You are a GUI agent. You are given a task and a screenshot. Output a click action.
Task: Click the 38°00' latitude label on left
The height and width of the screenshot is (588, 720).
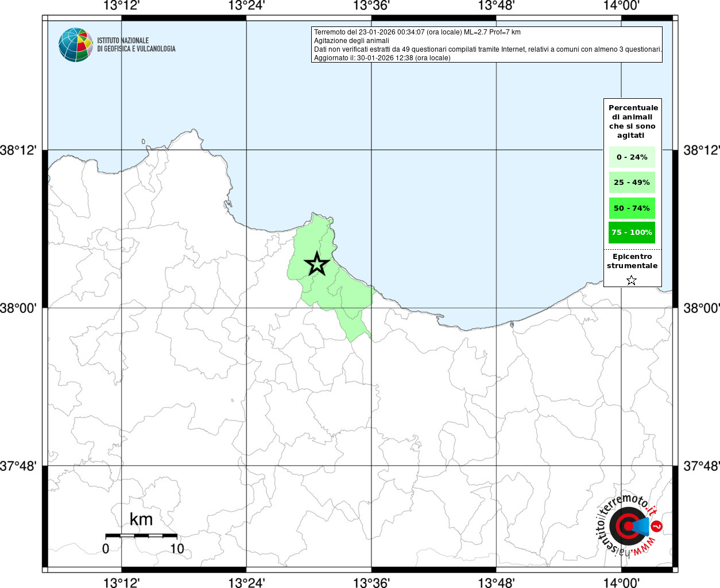click(18, 308)
